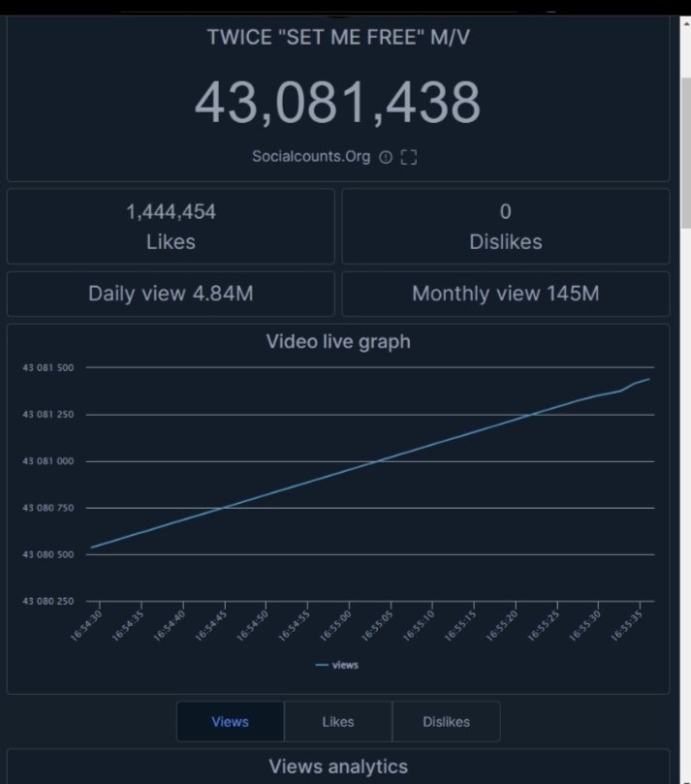Image resolution: width=691 pixels, height=784 pixels.
Task: Switch the graph to the Dislikes tab
Action: (x=446, y=722)
